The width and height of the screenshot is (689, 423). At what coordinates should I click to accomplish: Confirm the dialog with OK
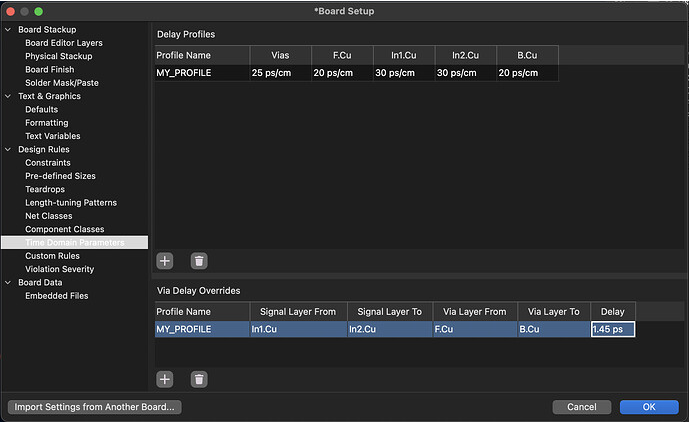click(x=648, y=407)
